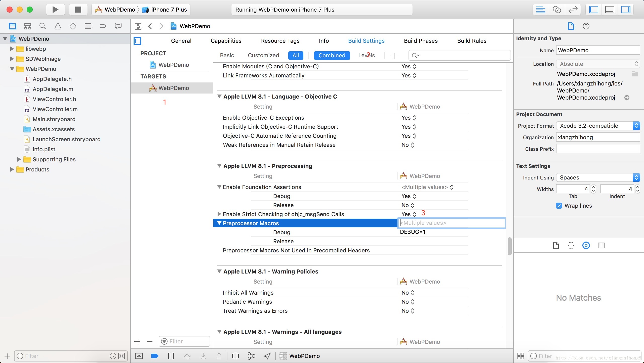
Task: Click the Run build play button
Action: [55, 10]
